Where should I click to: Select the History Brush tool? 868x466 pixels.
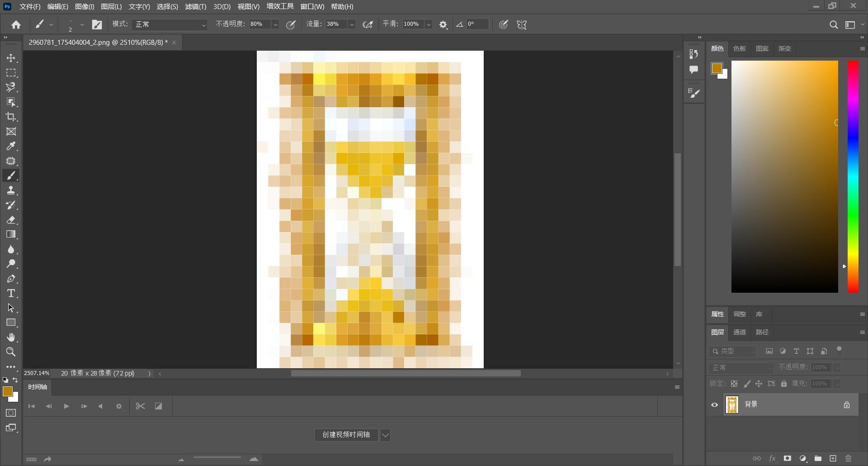tap(11, 205)
